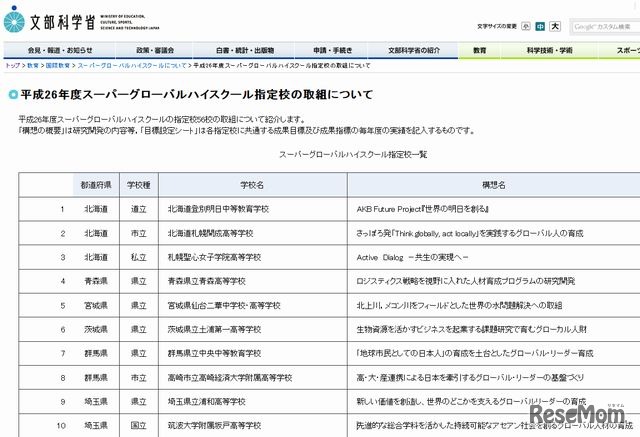The width and height of the screenshot is (640, 437).
Task: Open the 教育 tab
Action: point(480,51)
